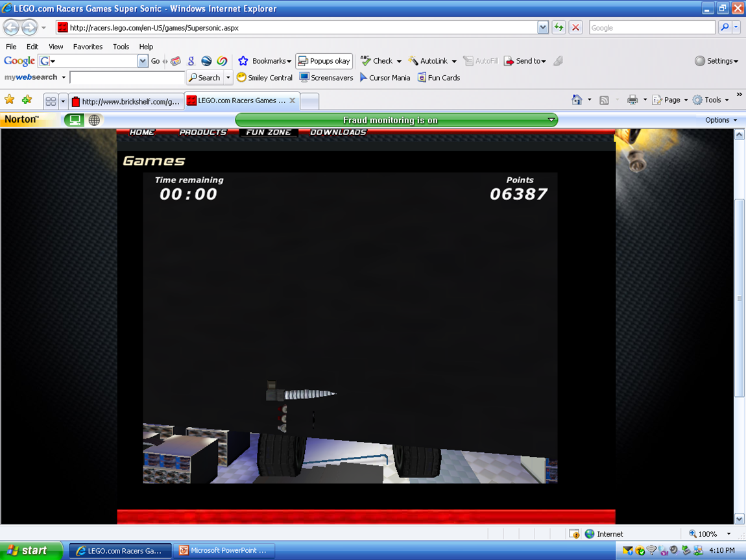Screen dimensions: 746x560
Task: Click the Stop loading icon
Action: pyautogui.click(x=575, y=27)
